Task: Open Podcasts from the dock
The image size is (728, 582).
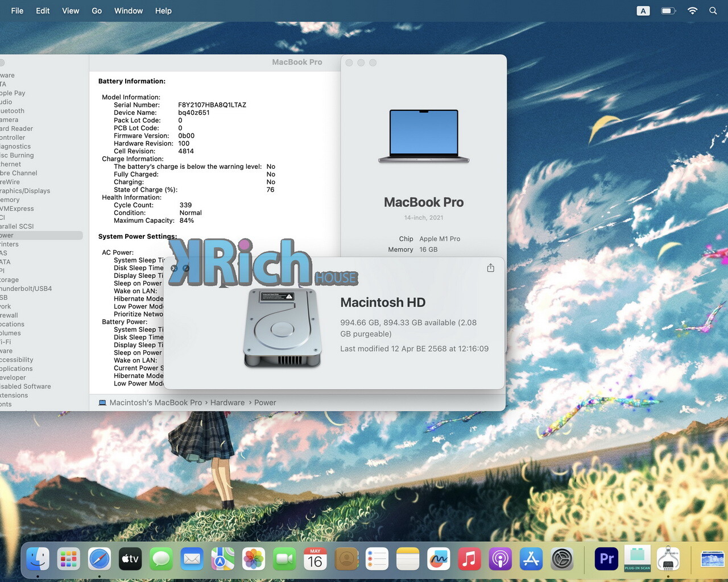Action: (x=500, y=559)
